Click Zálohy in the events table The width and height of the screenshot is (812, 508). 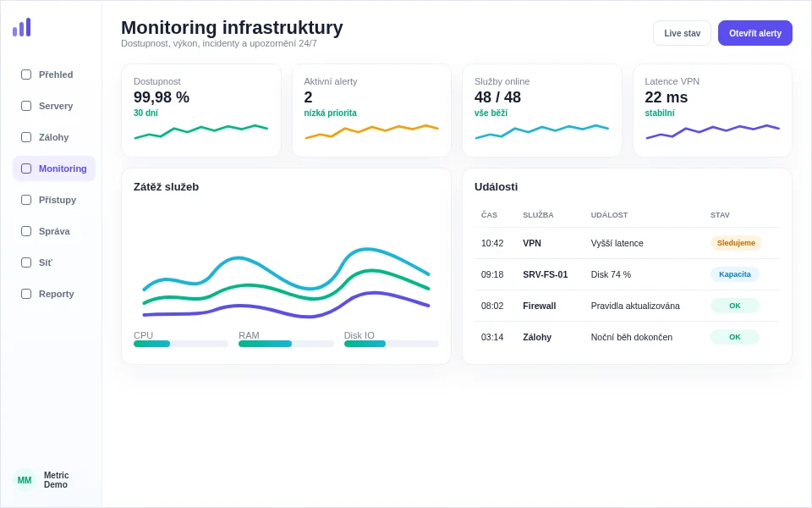[537, 337]
